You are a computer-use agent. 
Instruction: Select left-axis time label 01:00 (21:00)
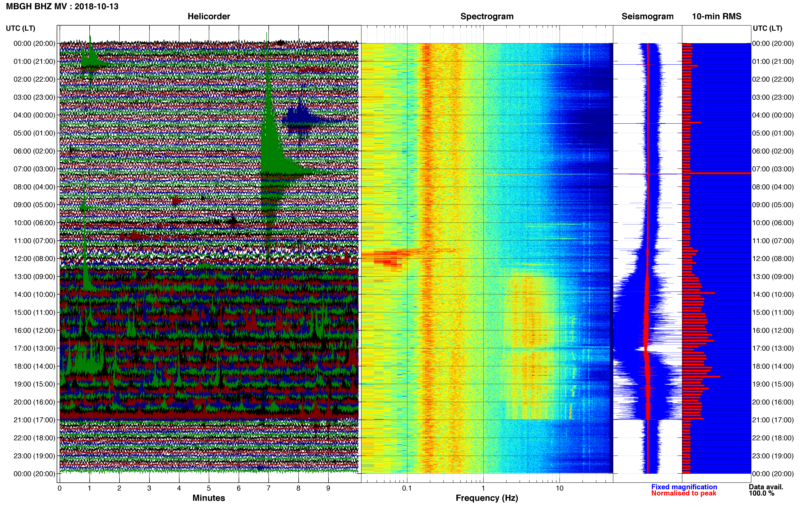click(x=34, y=62)
